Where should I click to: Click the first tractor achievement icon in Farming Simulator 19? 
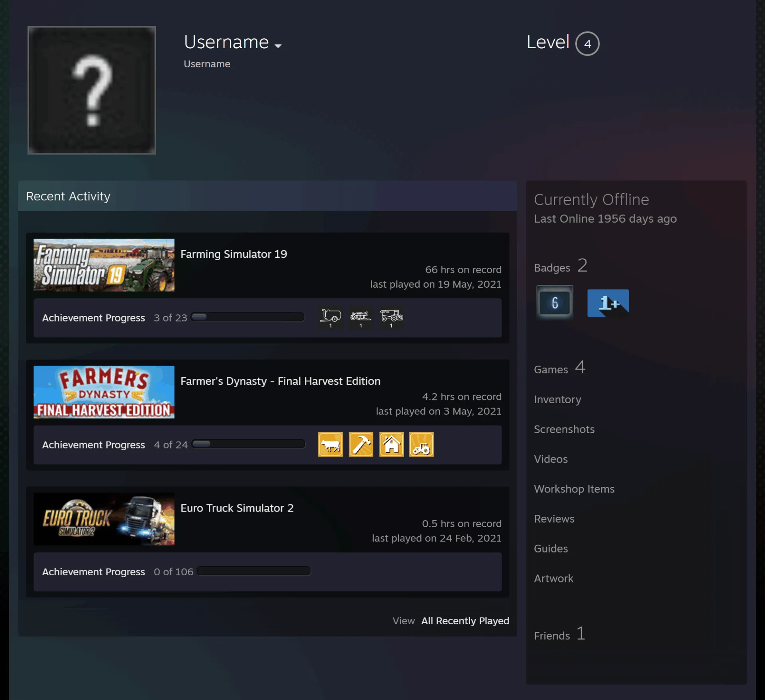coord(330,318)
